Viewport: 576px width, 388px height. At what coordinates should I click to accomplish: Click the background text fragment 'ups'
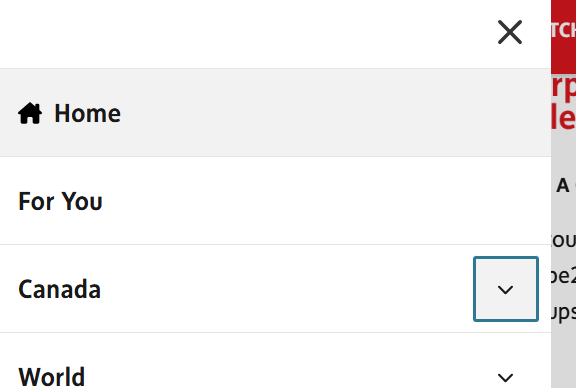(564, 313)
